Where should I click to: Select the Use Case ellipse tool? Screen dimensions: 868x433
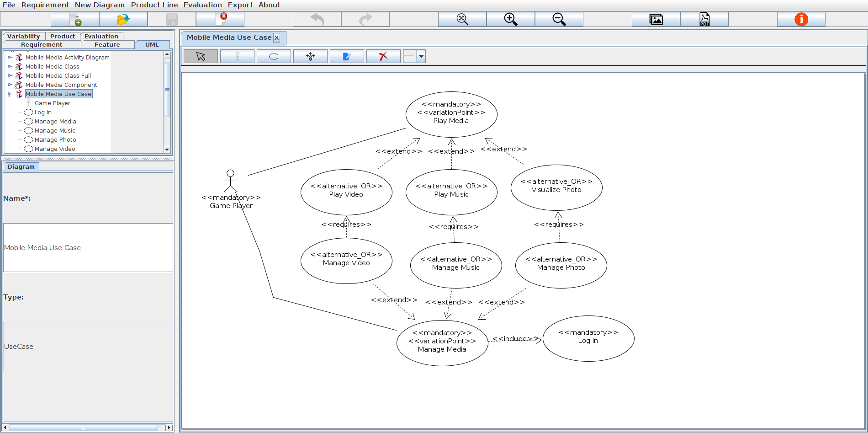click(x=274, y=56)
